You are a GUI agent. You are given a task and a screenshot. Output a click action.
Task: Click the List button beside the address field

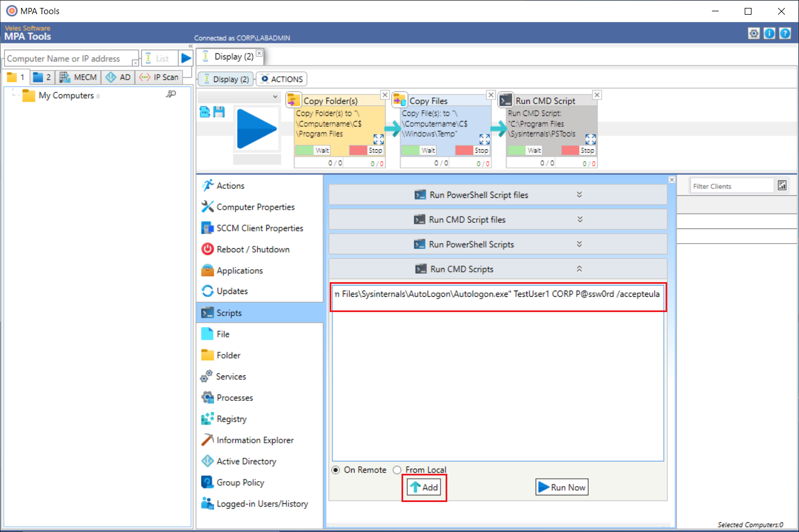pyautogui.click(x=158, y=58)
